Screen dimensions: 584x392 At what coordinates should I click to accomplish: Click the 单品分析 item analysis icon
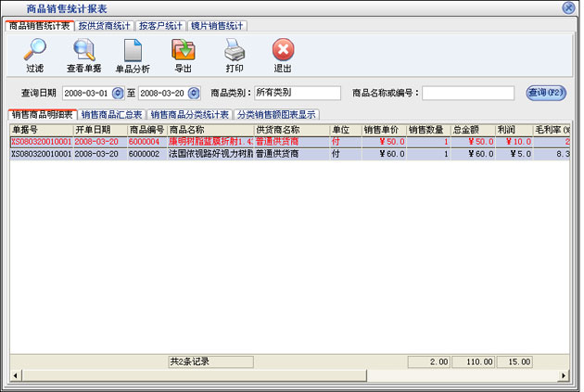(133, 51)
